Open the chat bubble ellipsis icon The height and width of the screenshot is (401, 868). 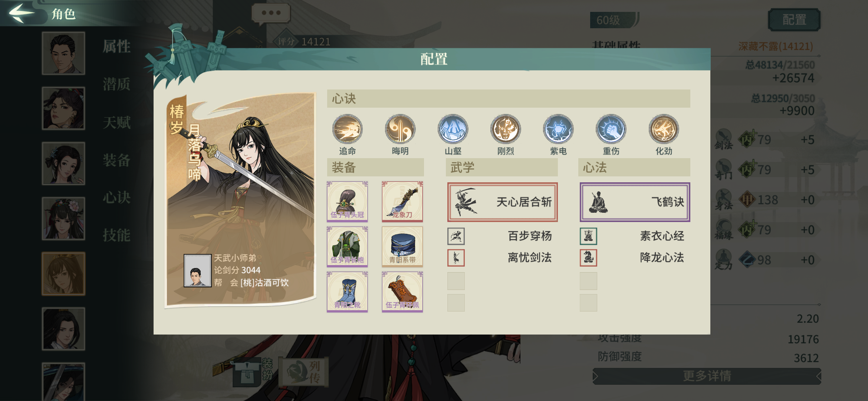[x=271, y=13]
